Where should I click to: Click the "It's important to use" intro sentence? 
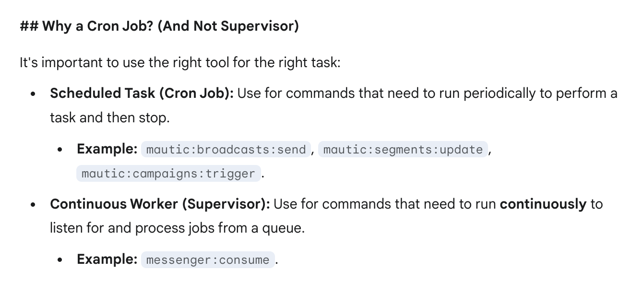click(x=179, y=62)
